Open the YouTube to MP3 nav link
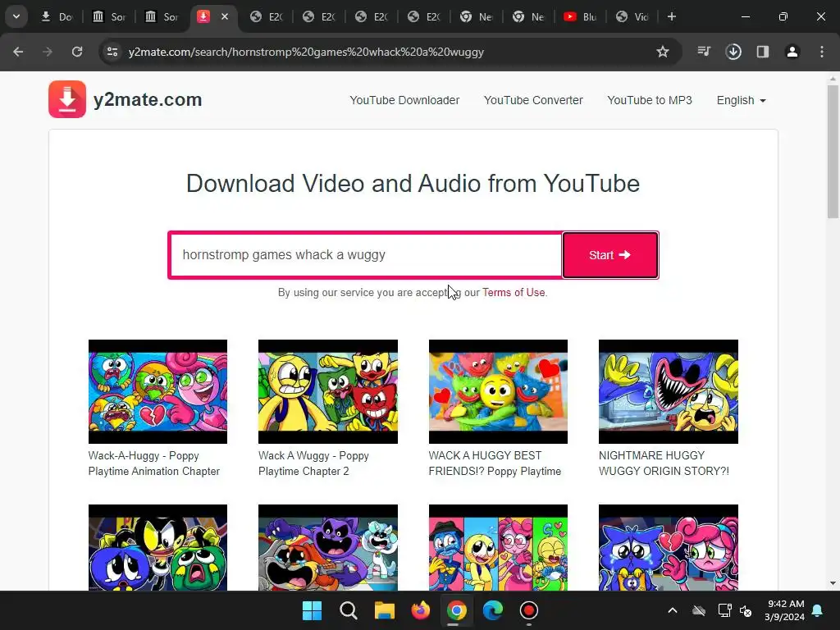840x630 pixels. [650, 100]
